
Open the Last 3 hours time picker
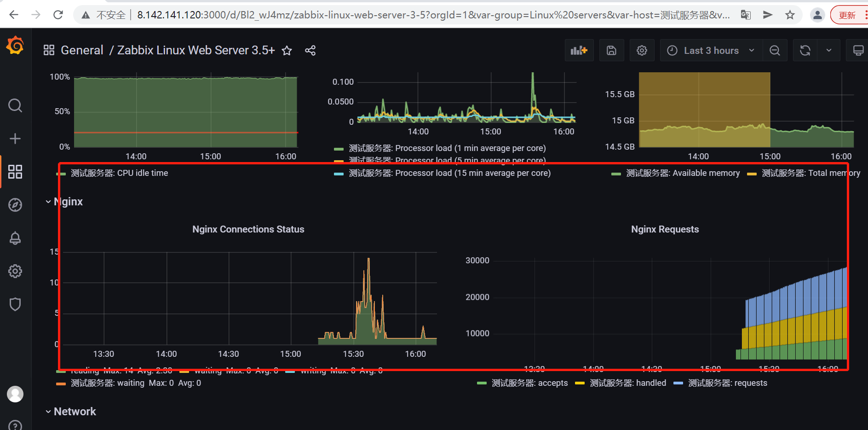tap(710, 50)
